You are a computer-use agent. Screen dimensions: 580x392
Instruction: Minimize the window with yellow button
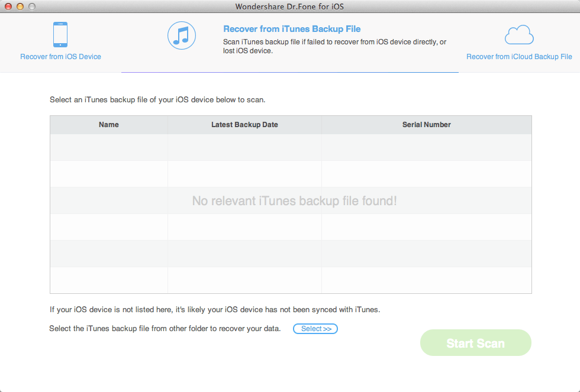pos(20,7)
